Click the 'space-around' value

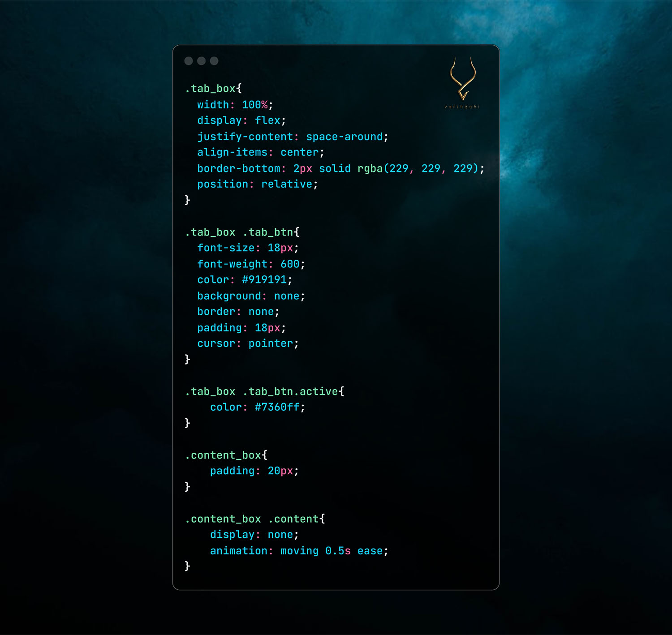344,137
